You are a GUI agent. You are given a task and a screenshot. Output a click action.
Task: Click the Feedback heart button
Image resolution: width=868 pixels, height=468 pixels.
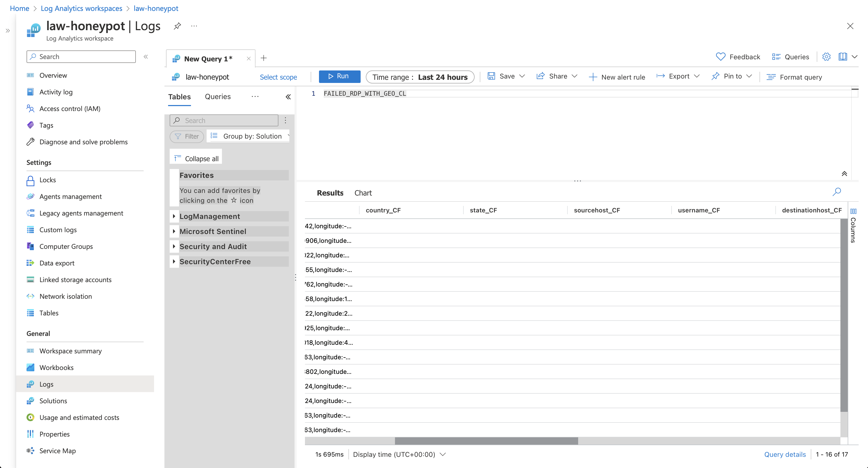pos(738,57)
